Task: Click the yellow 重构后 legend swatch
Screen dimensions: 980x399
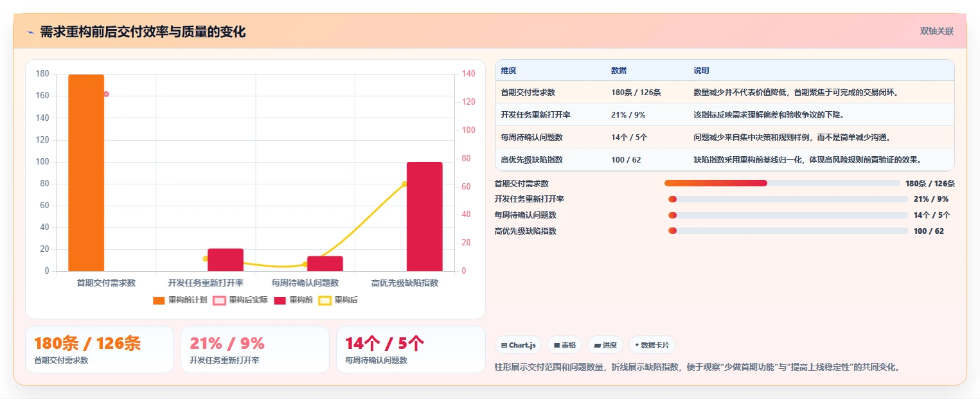Action: click(325, 300)
